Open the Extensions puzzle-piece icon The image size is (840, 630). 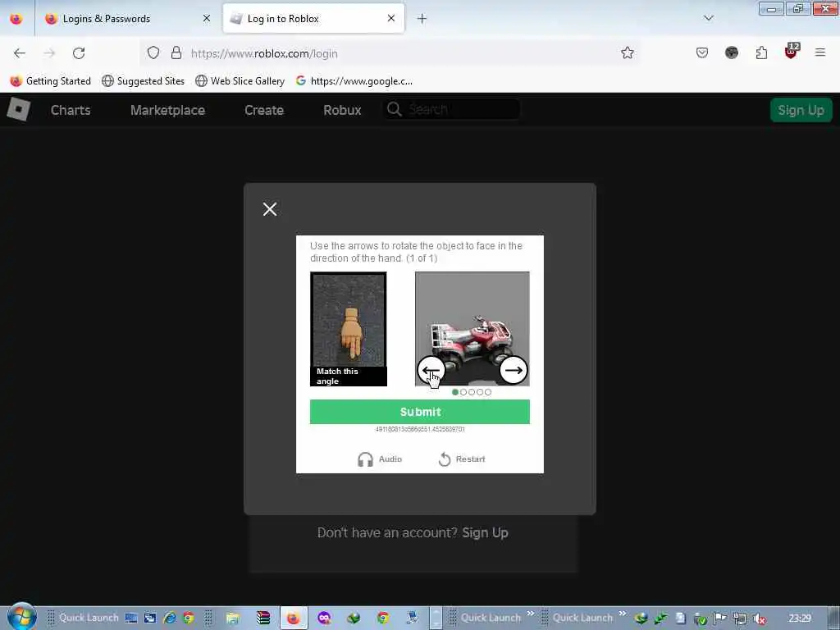pos(761,53)
